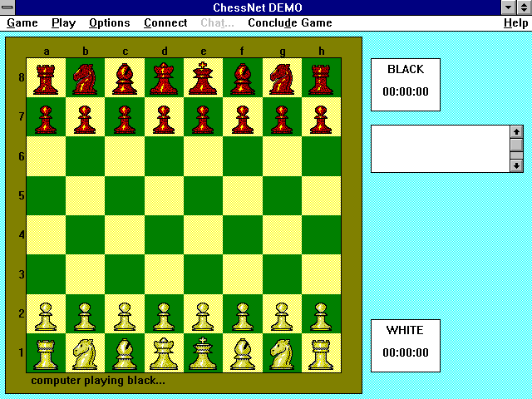Click the empty e5 square
532x399 pixels.
click(x=203, y=195)
